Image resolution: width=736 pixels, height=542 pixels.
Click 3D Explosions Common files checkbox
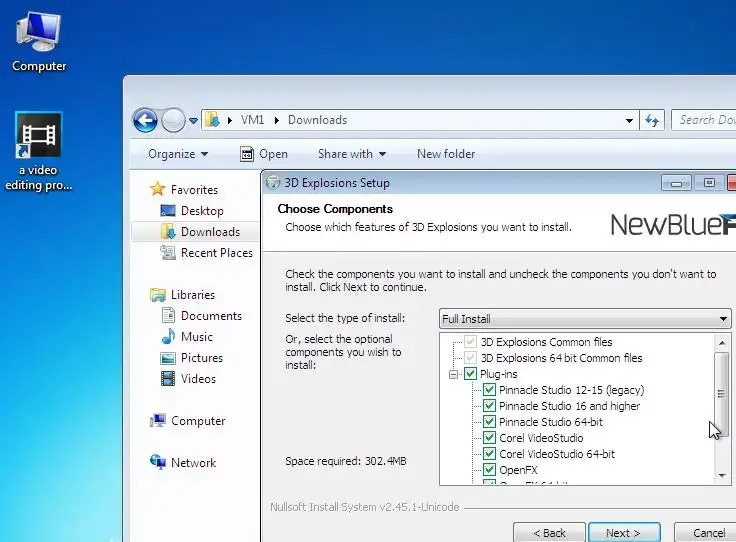pos(470,342)
